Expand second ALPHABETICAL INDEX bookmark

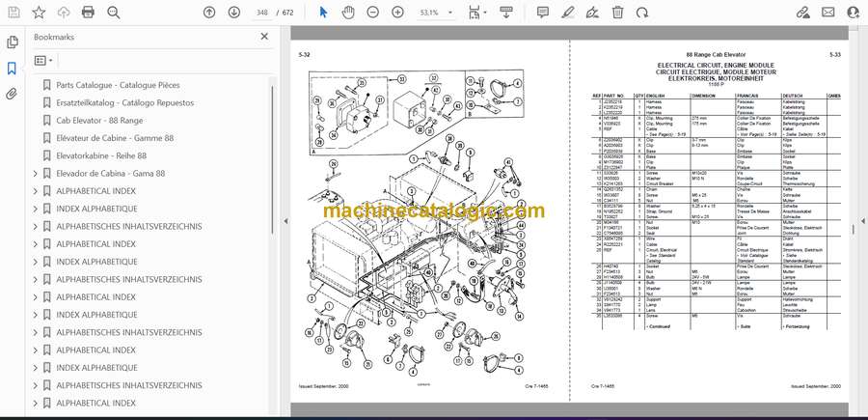pyautogui.click(x=36, y=244)
